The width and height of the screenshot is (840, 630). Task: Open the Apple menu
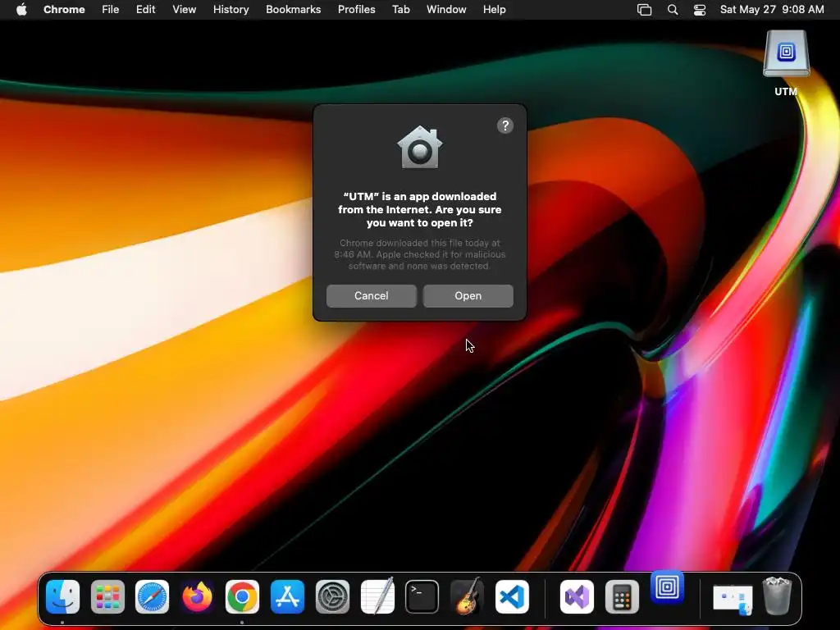(21, 9)
